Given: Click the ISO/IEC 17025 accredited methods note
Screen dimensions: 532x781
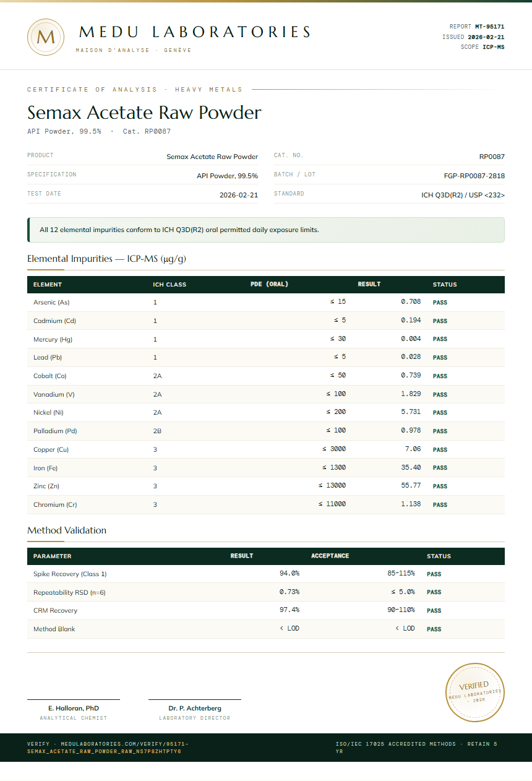Looking at the screenshot, I should pyautogui.click(x=416, y=748).
